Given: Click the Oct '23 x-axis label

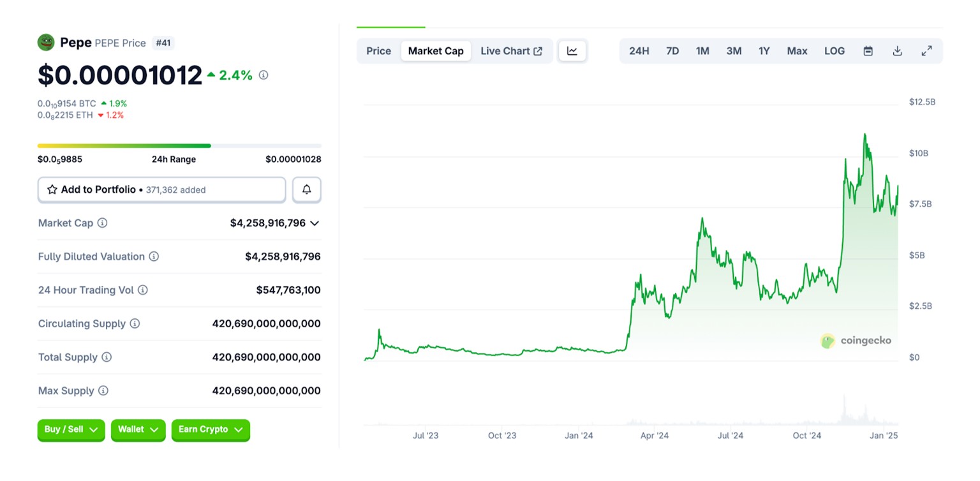Looking at the screenshot, I should 502,436.
